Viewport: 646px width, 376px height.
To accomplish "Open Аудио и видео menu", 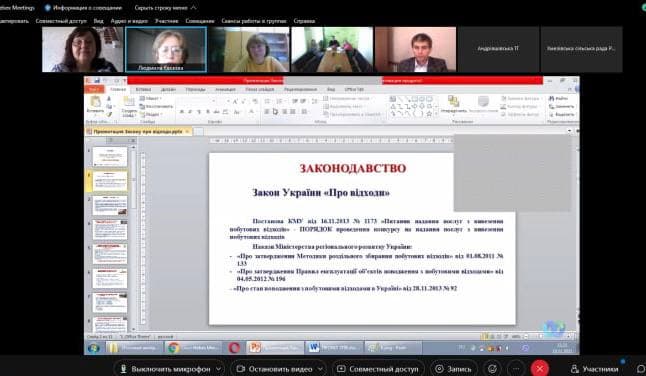I will 129,21.
